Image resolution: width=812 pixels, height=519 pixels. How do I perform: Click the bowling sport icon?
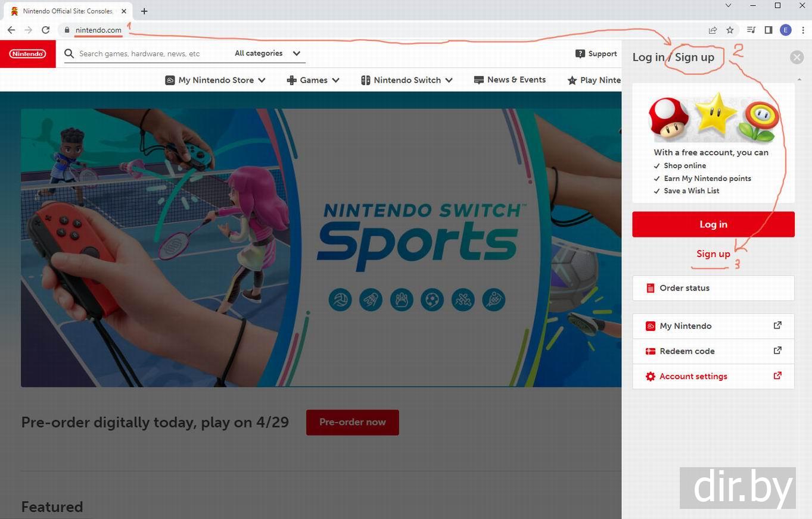[402, 299]
